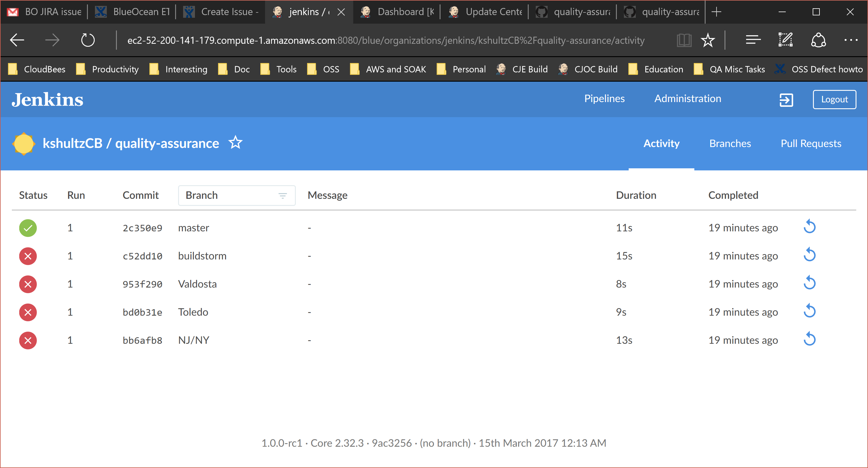Click the sunny weather pipeline health icon
Screen dimensions: 868x468
coord(24,143)
